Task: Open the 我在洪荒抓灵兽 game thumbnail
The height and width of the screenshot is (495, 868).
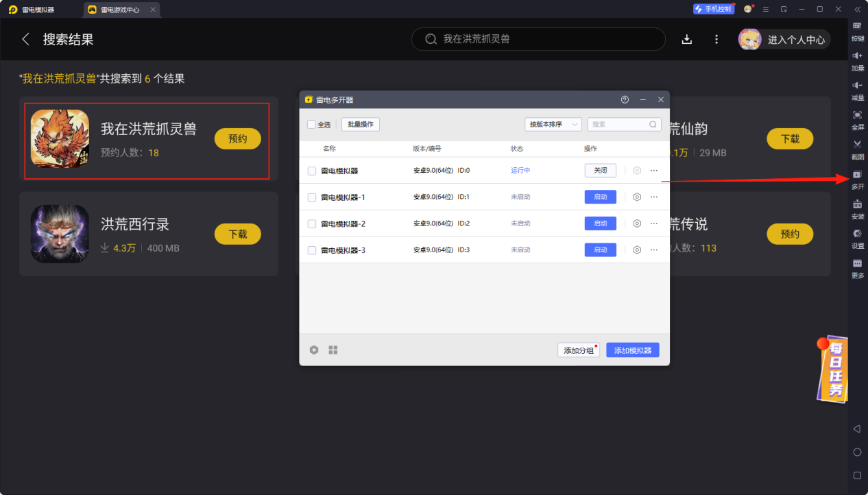Action: [x=60, y=138]
